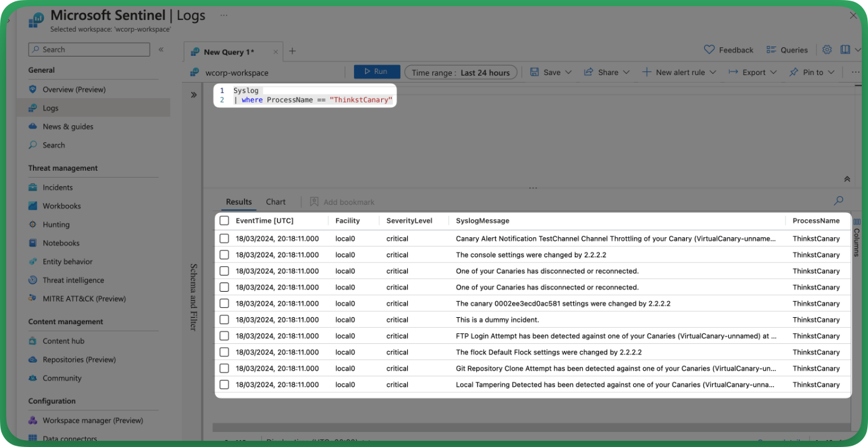The height and width of the screenshot is (447, 868).
Task: Check the FTP Login Attempt row
Action: (x=224, y=336)
